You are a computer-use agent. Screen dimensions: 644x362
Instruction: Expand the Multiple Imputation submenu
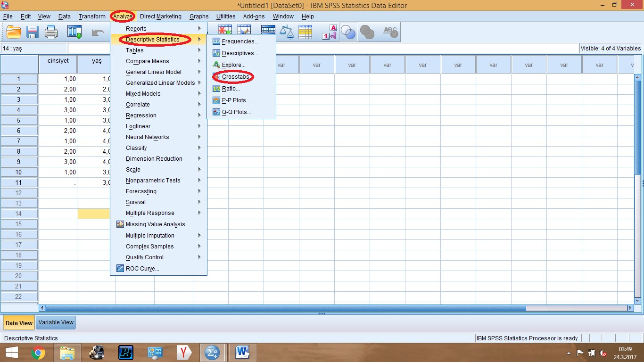[x=158, y=236]
